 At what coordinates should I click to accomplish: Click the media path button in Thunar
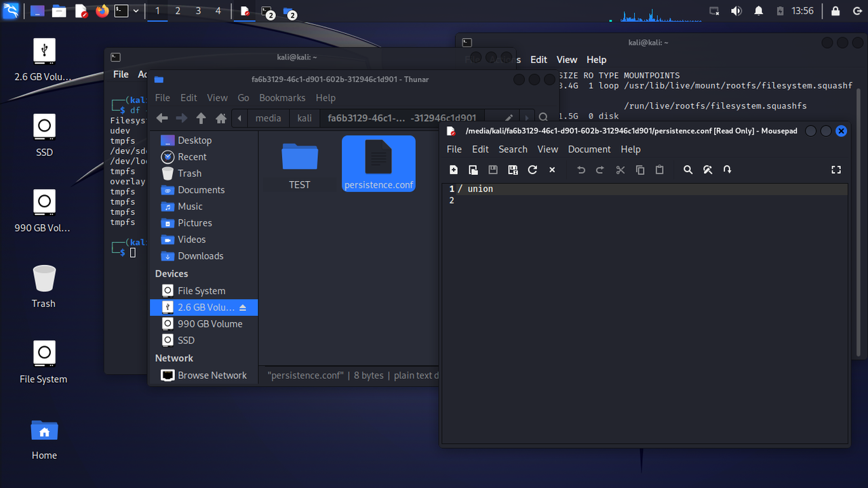point(268,118)
